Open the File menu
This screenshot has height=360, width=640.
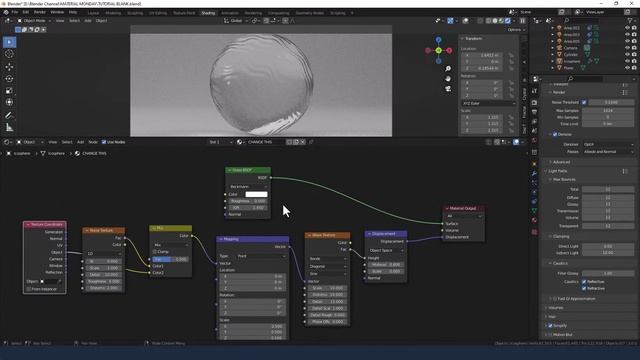click(15, 12)
